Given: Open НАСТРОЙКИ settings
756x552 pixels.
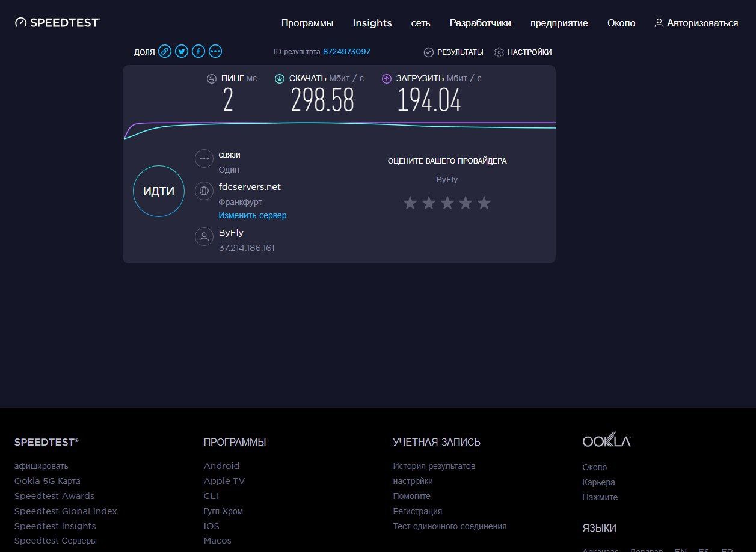Looking at the screenshot, I should tap(530, 52).
